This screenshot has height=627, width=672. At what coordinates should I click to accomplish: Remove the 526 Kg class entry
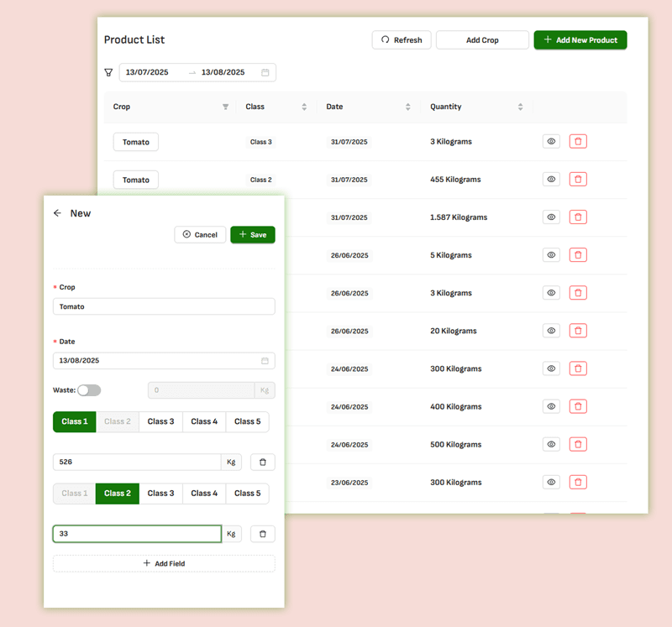point(262,462)
